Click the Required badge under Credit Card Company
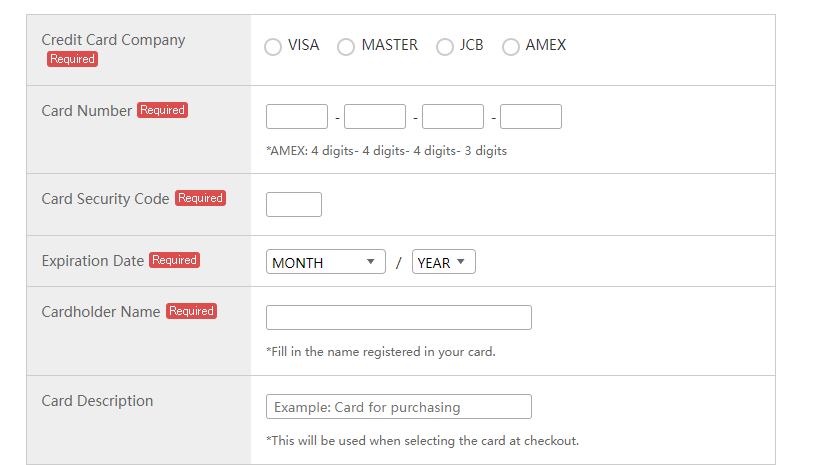The width and height of the screenshot is (818, 465). 72,59
